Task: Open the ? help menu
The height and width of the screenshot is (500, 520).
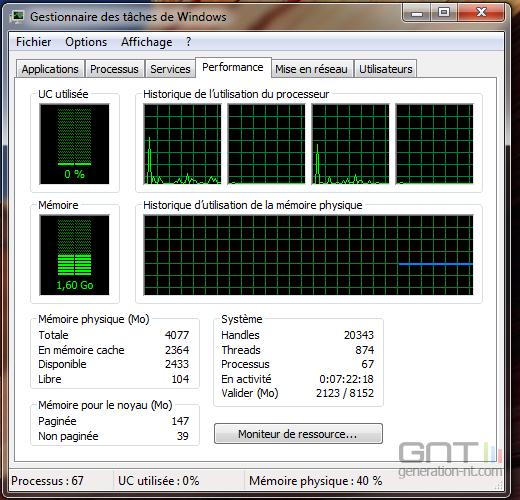Action: (189, 42)
